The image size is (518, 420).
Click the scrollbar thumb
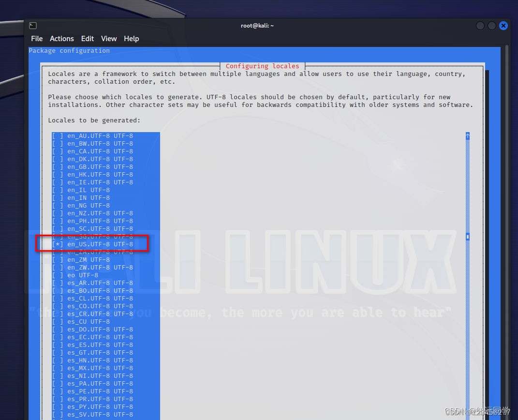click(467, 237)
